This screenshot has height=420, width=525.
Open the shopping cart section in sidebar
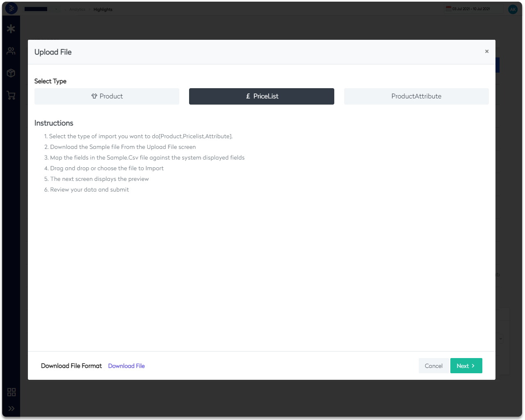click(x=11, y=95)
